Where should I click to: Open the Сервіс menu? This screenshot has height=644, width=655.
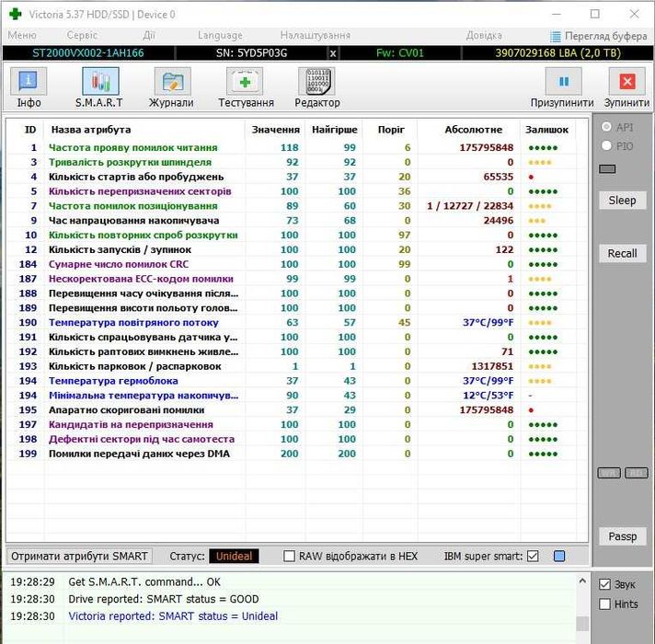coord(82,36)
